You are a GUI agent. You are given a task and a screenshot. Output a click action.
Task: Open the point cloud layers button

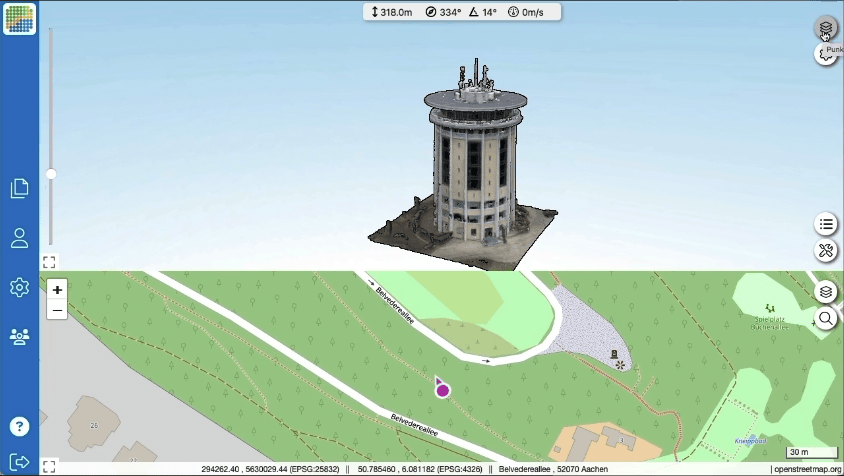click(x=825, y=27)
